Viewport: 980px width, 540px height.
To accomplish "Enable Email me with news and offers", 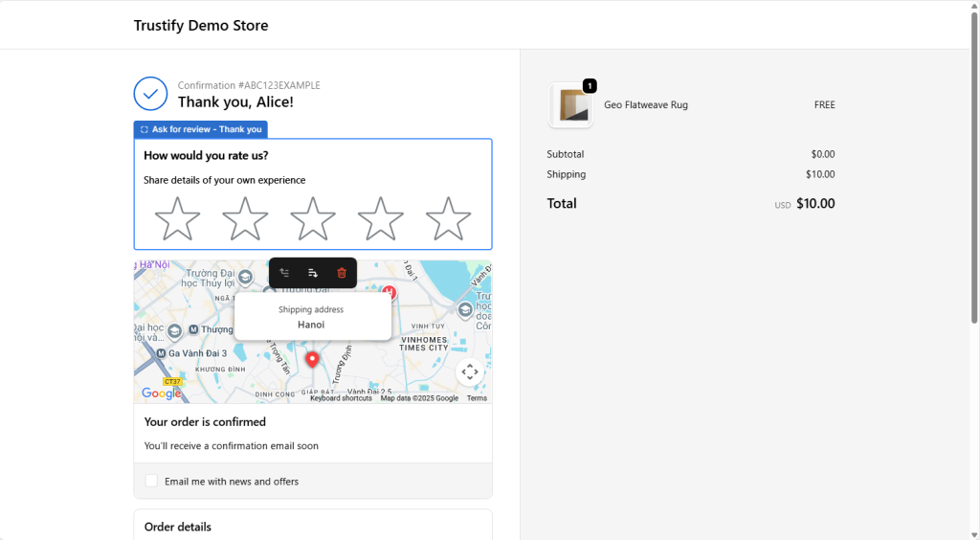I will [151, 481].
